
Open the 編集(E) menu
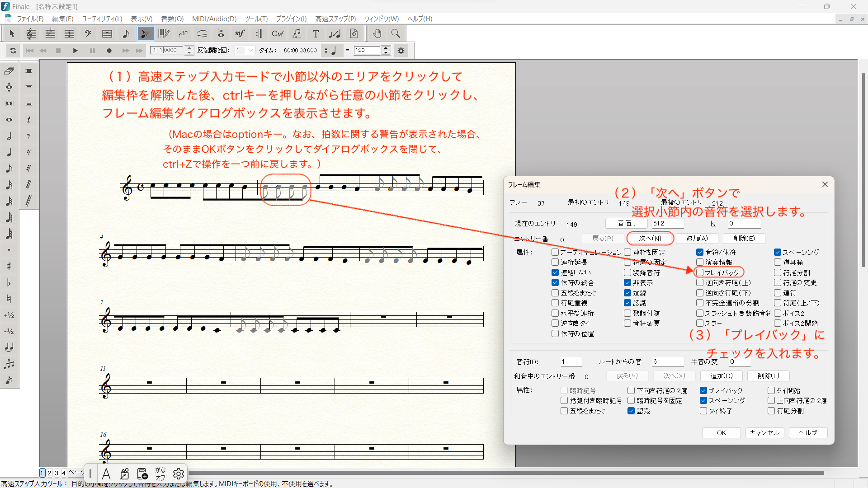pos(62,19)
